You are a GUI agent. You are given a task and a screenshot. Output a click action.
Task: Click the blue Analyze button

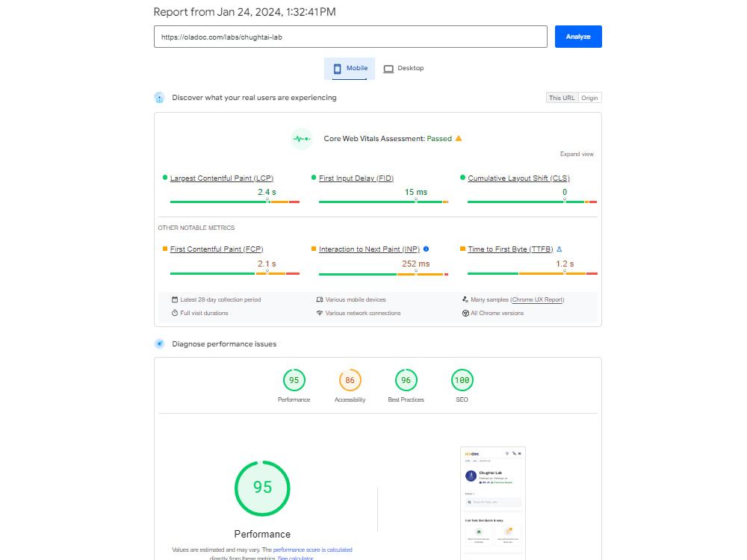click(x=578, y=37)
